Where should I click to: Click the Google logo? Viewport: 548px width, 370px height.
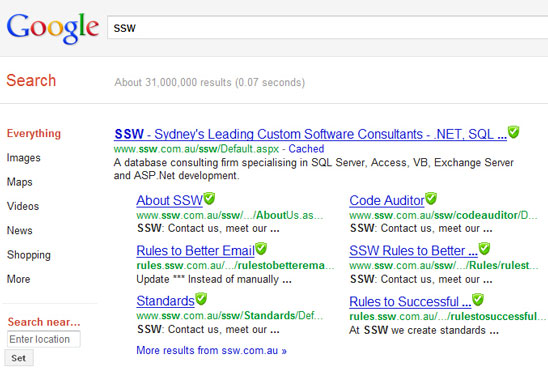pos(53,28)
